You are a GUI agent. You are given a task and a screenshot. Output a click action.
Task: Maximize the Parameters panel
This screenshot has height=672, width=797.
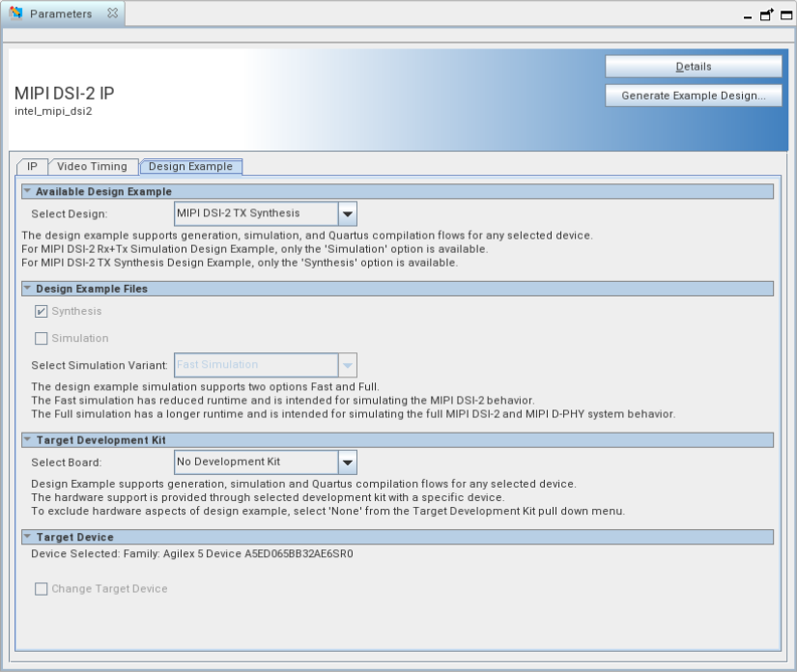(x=785, y=14)
